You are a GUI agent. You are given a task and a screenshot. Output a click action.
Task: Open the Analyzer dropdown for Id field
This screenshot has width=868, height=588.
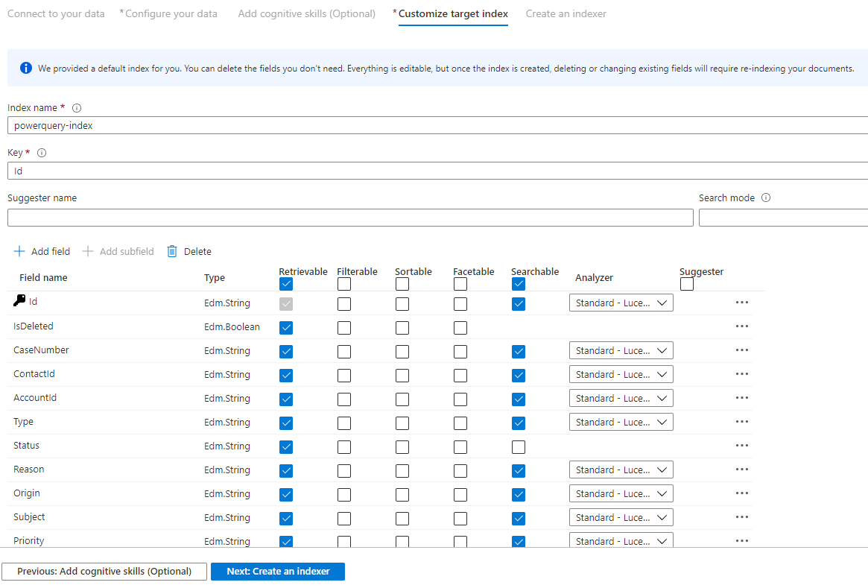pos(621,303)
